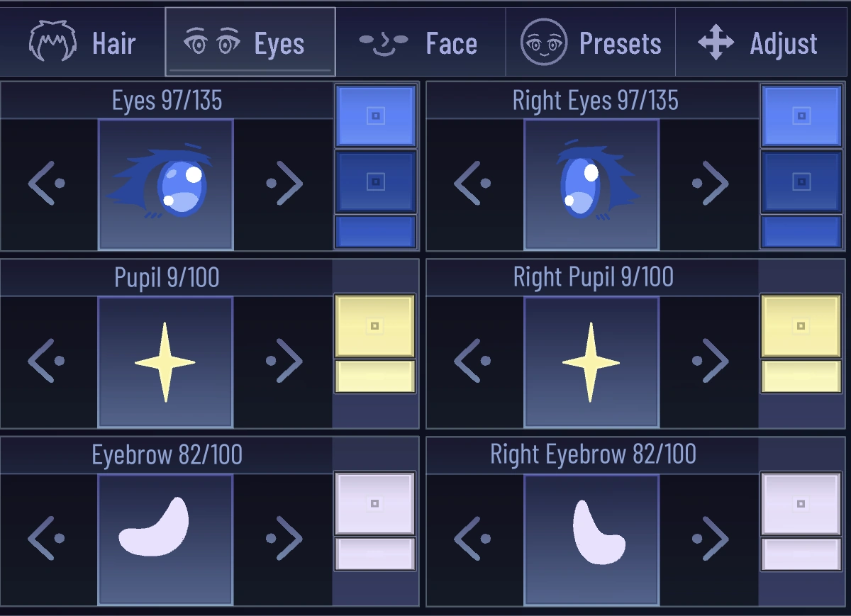
Task: Go to the previous Eyebrow shape
Action: tap(47, 537)
